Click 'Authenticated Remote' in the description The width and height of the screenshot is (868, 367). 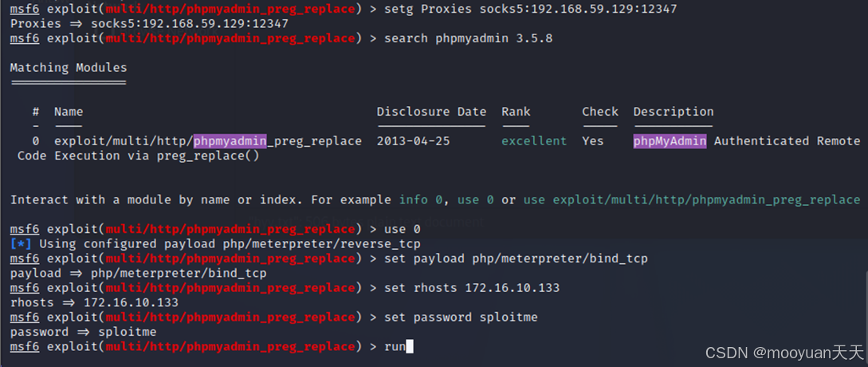(787, 141)
